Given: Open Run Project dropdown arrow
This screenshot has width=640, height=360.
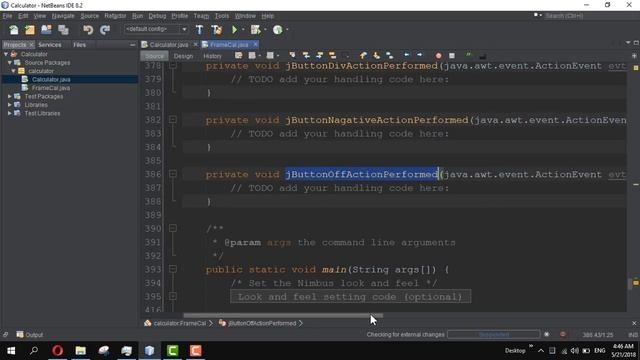Looking at the screenshot, I should point(243,29).
